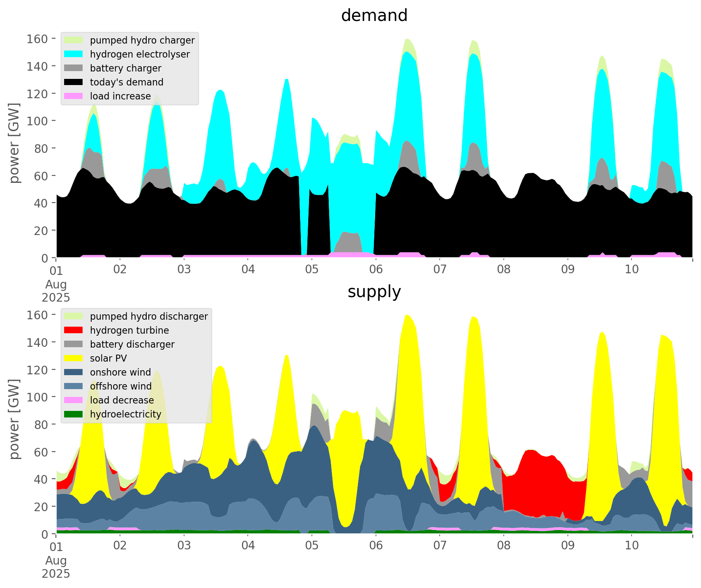701x588 pixels.
Task: Select the pumped hydro charger legend label
Action: pos(142,40)
